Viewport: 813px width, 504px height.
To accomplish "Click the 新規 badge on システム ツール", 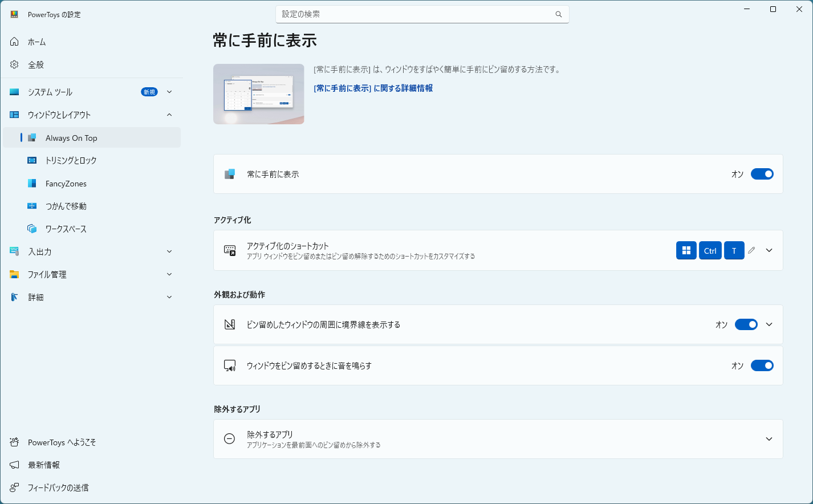I will click(x=149, y=92).
